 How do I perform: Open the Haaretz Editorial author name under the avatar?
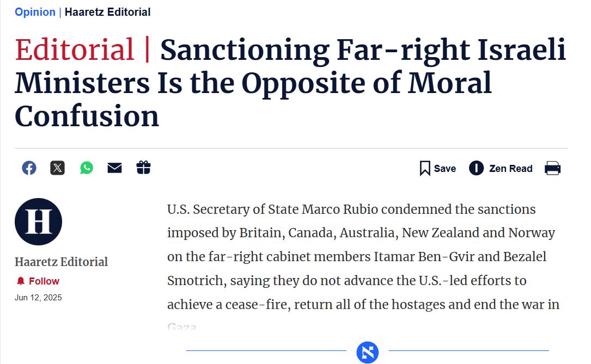click(x=61, y=262)
